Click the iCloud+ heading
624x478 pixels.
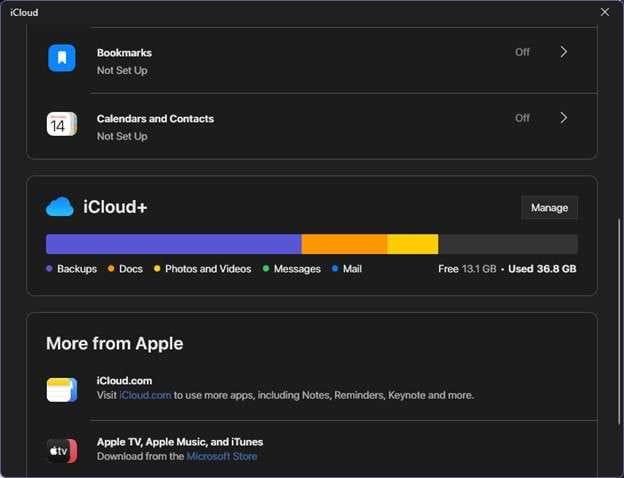click(115, 207)
